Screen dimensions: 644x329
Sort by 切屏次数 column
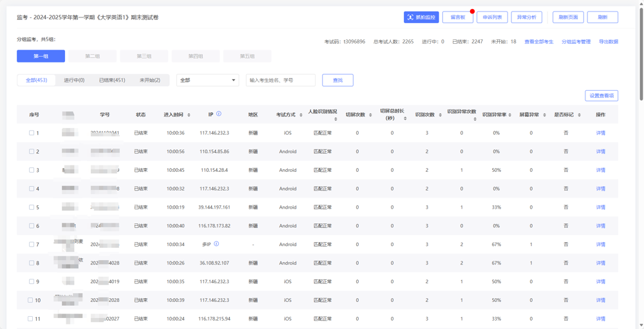click(370, 115)
